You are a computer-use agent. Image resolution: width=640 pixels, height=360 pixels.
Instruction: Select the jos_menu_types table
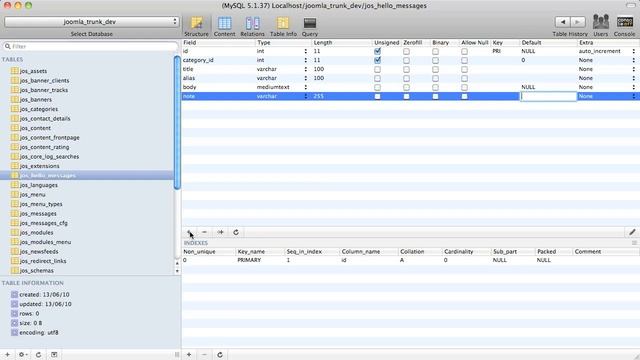coord(41,204)
